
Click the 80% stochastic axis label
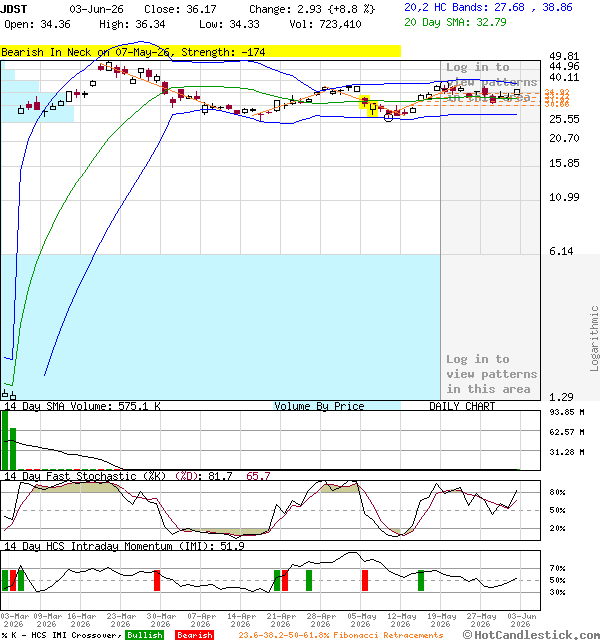click(557, 492)
